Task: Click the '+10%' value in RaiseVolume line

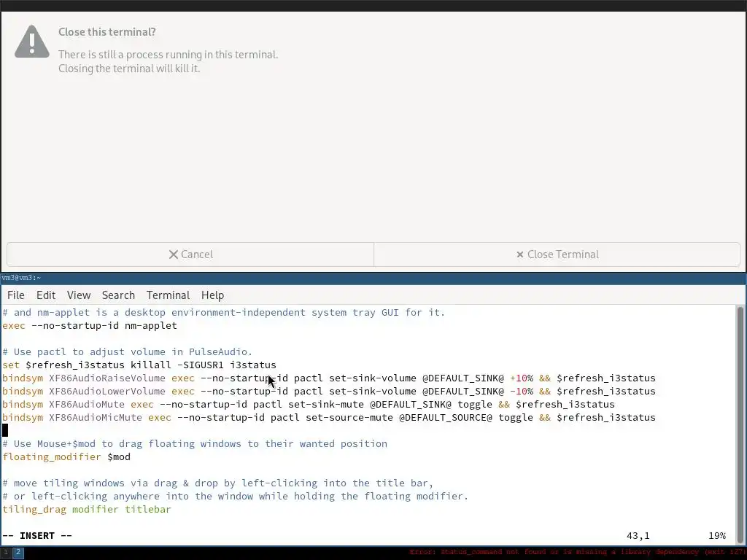Action: [522, 378]
